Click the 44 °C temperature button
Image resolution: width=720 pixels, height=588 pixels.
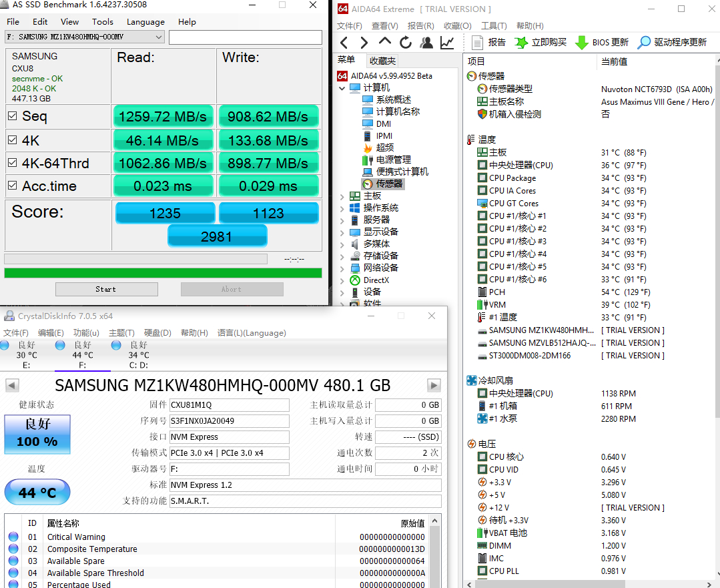pos(37,492)
